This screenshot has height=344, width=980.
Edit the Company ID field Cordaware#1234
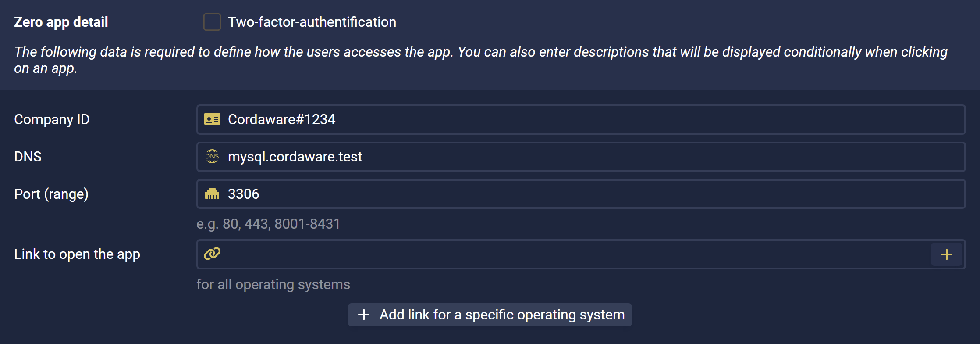581,119
